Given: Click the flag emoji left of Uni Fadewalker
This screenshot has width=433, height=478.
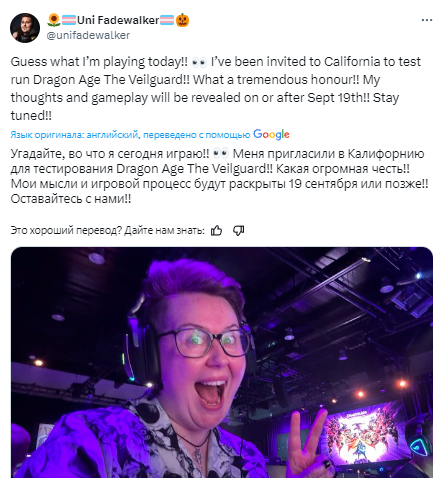Looking at the screenshot, I should (69, 20).
